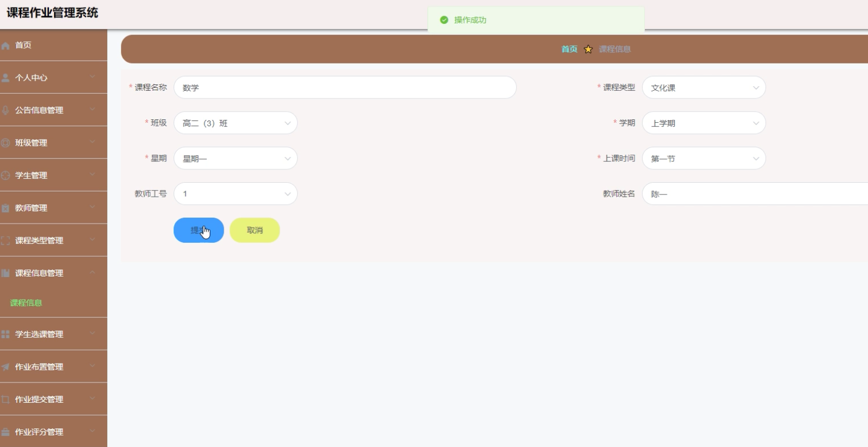Image resolution: width=868 pixels, height=447 pixels.
Task: Open the 公告信息管理 sidebar menu
Action: tap(54, 111)
